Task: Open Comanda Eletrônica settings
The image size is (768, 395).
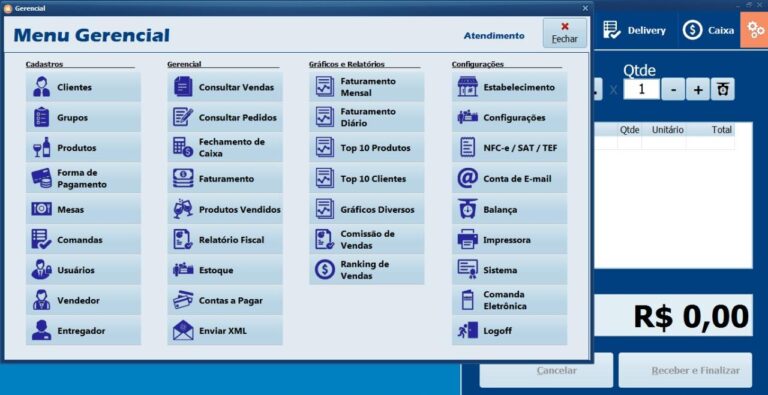Action: [x=509, y=300]
